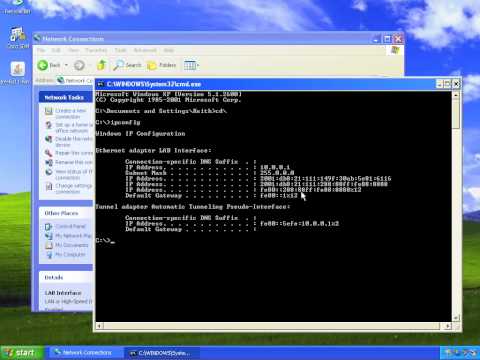The height and width of the screenshot is (360, 480).
Task: Click the cmd window vertical scrollbar up arrow
Action: click(456, 95)
